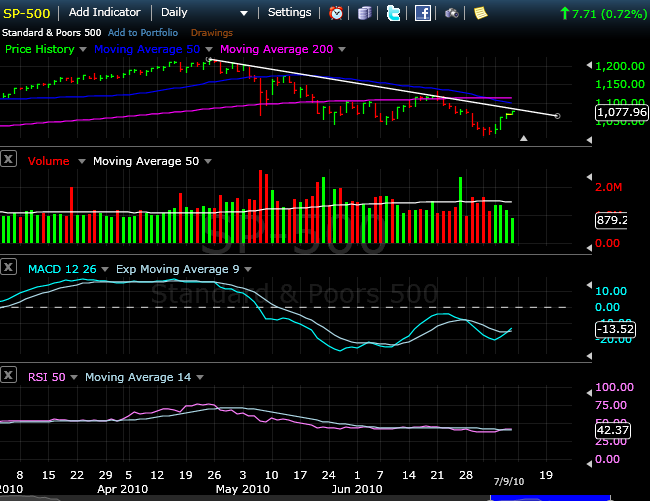Image resolution: width=651 pixels, height=501 pixels.
Task: Share chart via the Facebook icon
Action: click(x=423, y=13)
